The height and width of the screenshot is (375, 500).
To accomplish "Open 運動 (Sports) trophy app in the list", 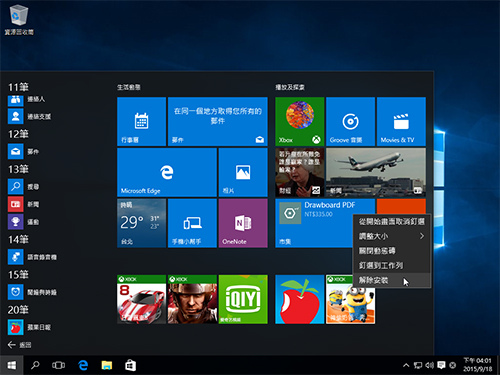I will (x=23, y=222).
